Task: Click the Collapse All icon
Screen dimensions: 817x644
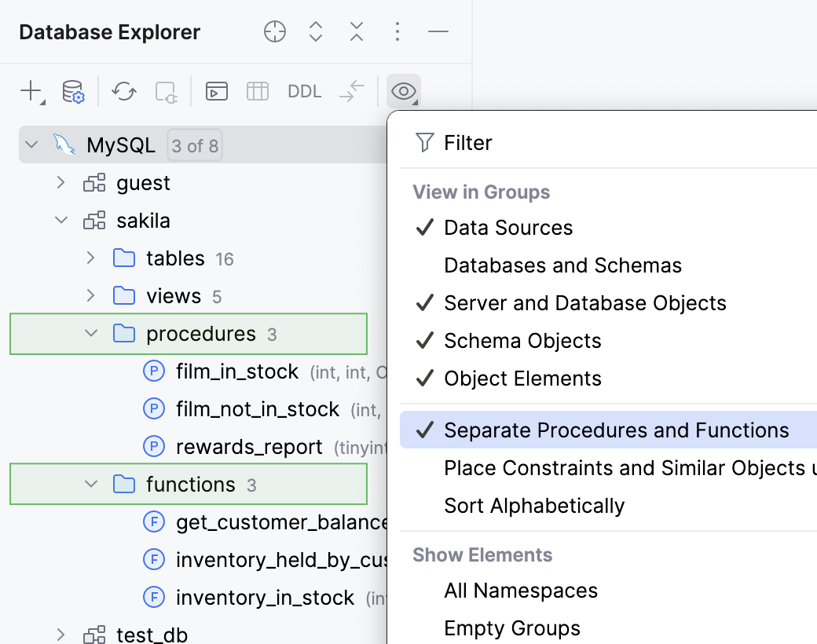Action: pyautogui.click(x=356, y=31)
